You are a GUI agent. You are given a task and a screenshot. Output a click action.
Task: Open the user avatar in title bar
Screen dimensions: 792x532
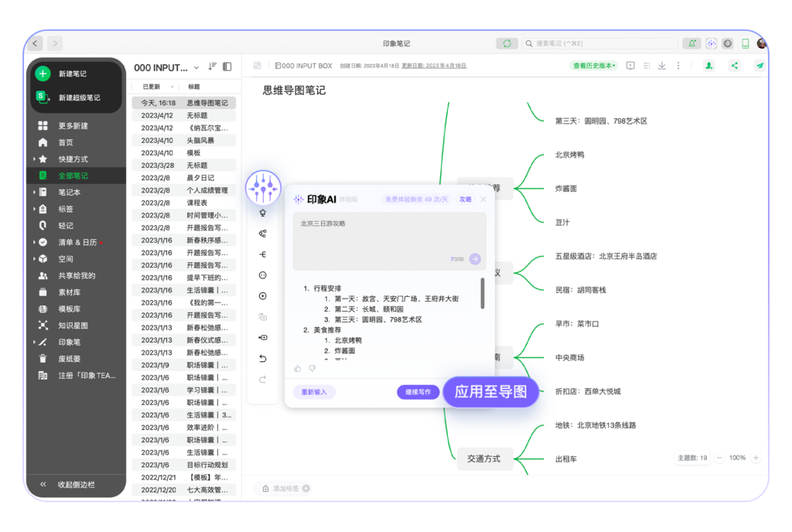[761, 43]
